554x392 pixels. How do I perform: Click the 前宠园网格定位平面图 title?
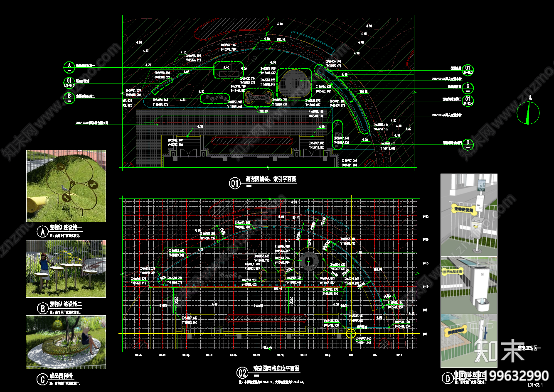coord(276,369)
